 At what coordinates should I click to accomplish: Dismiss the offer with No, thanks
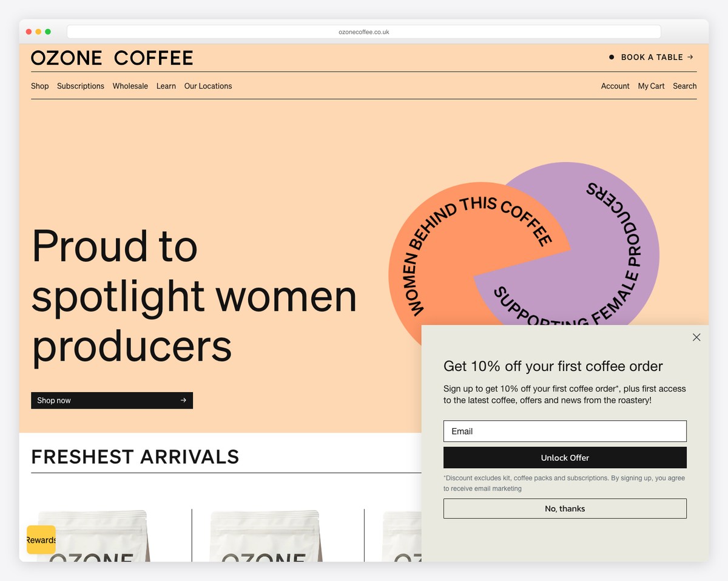click(565, 508)
